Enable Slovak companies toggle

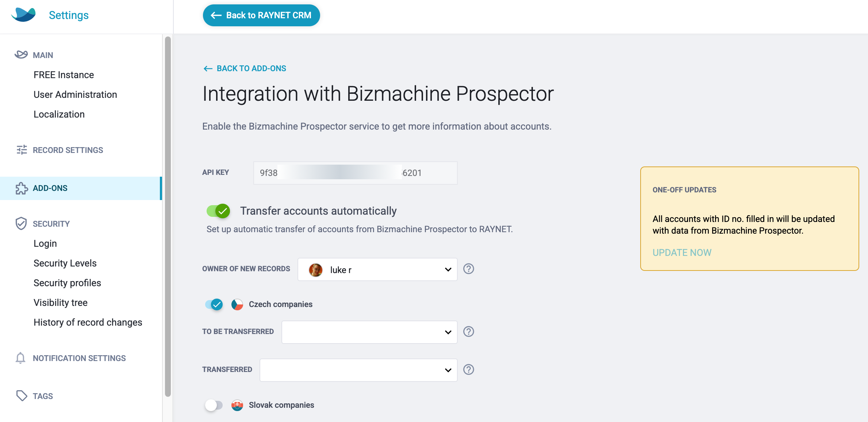tap(214, 405)
